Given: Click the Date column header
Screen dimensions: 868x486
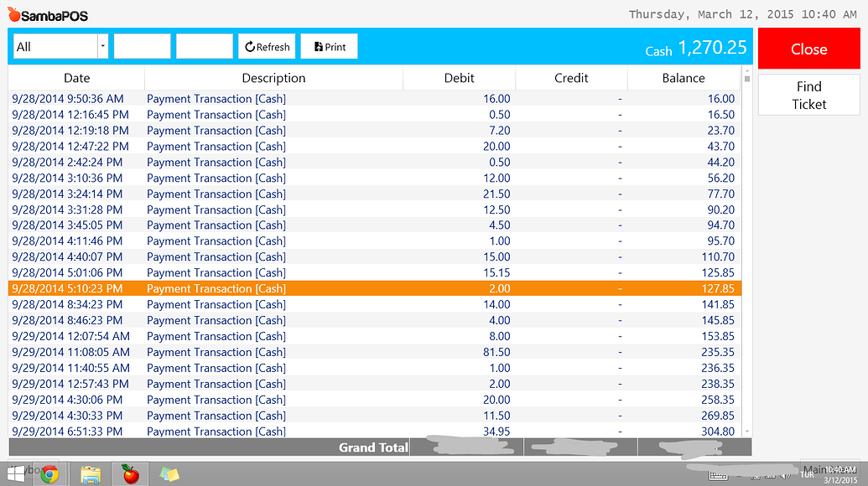Looking at the screenshot, I should [x=76, y=78].
